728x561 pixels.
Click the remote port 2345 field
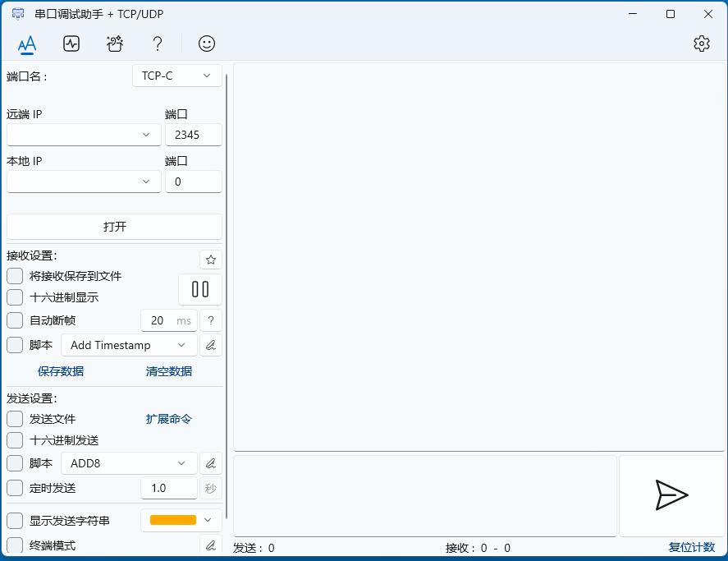point(193,135)
